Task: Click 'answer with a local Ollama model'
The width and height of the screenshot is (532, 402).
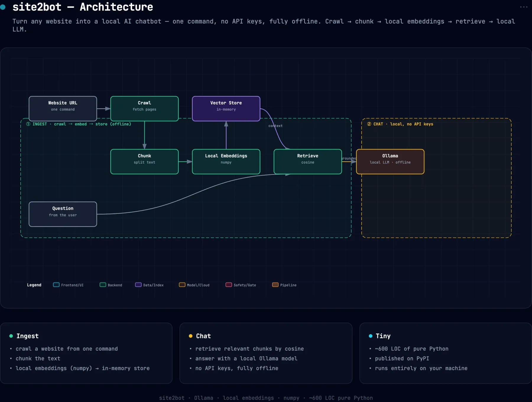Action: 246,359
